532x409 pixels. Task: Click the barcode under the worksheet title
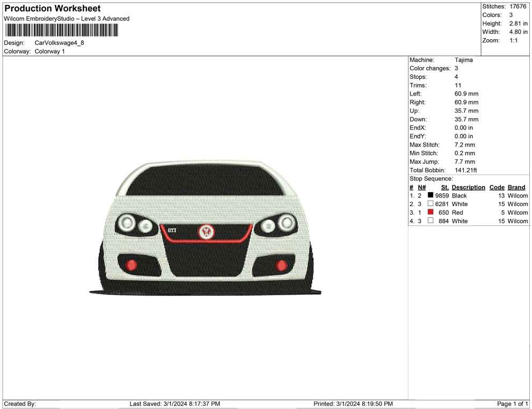point(61,30)
